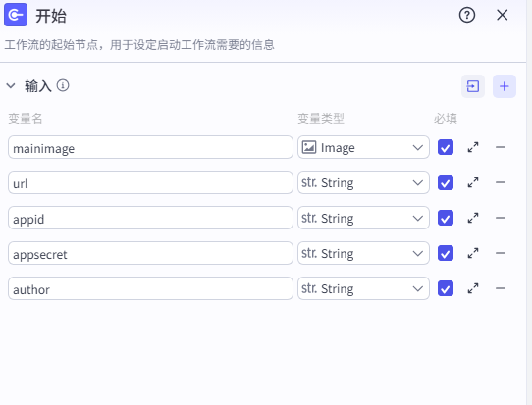
Task: Click the author variable name field
Action: [150, 288]
